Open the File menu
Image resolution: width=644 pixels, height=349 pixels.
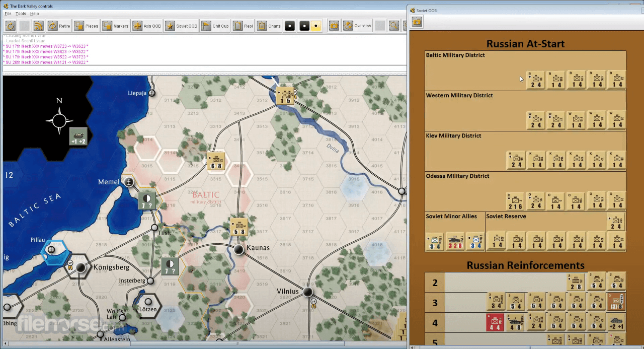pos(8,14)
